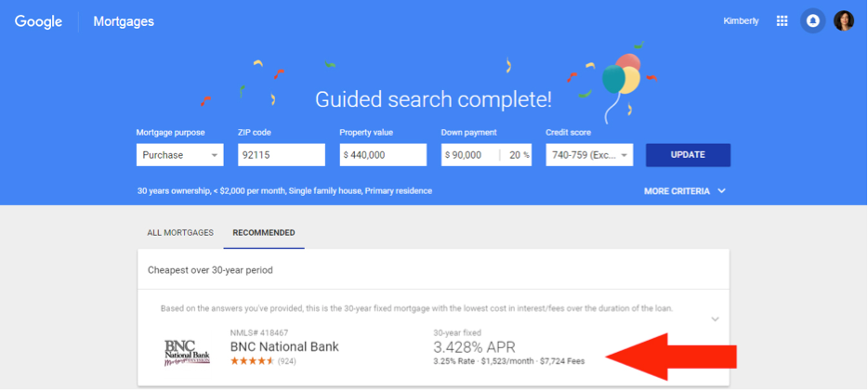The image size is (868, 390).
Task: Open the Credit score dropdown
Action: click(x=589, y=155)
